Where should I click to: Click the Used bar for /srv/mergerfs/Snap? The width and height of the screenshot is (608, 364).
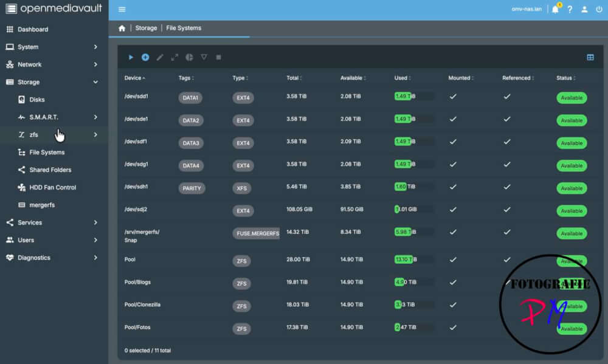[x=413, y=232]
